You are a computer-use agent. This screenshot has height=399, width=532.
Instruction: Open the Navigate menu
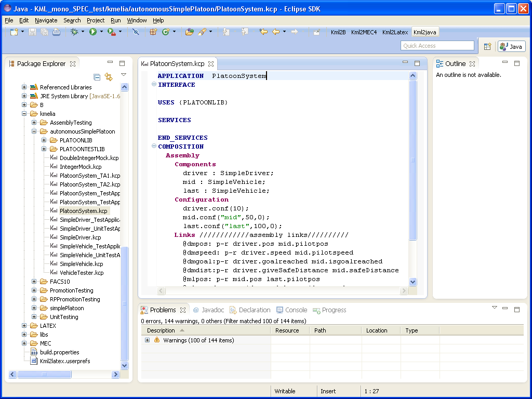[46, 20]
